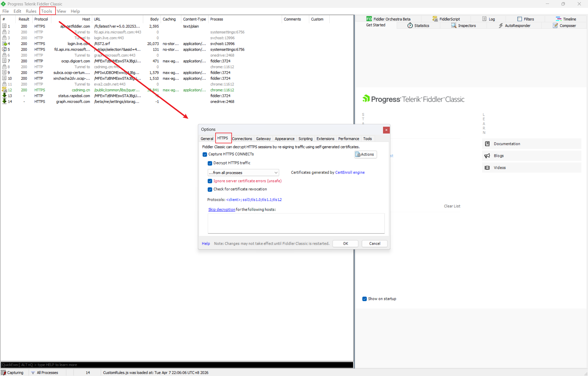Click the Documentation book icon
The height and width of the screenshot is (376, 588).
coord(487,144)
